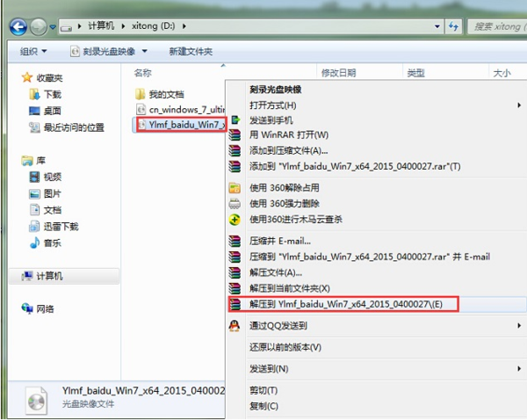Click the disc image thumbnail in the details pane

[36, 401]
